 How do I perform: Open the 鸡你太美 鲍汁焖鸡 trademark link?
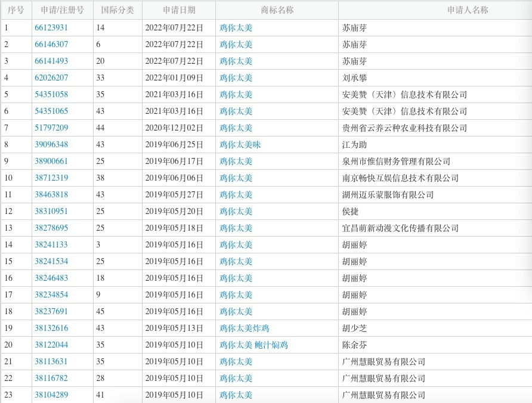253,345
